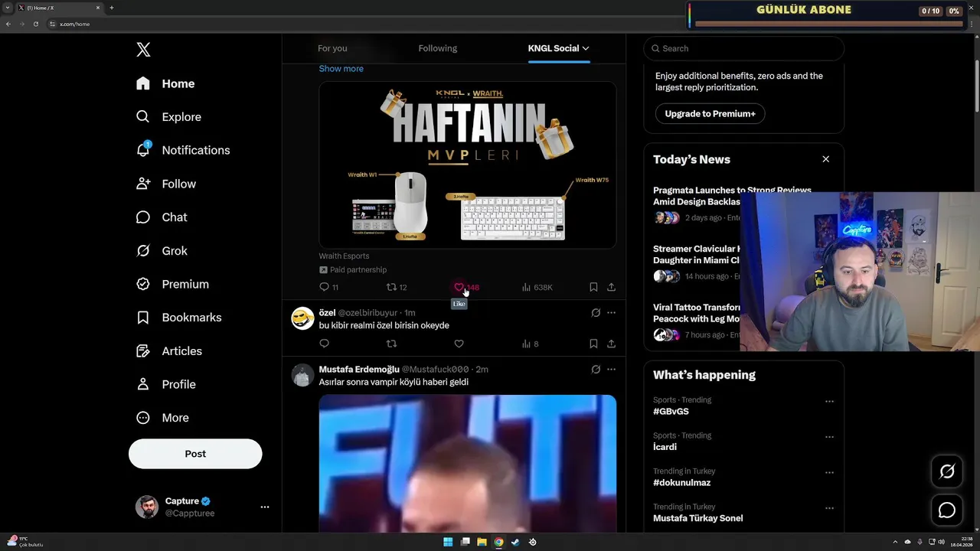Open the Mustafa Türkay Sonel trending topic

click(697, 518)
